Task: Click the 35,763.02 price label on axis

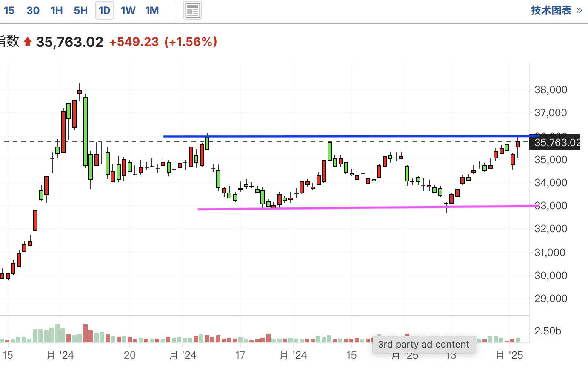Action: pyautogui.click(x=555, y=142)
